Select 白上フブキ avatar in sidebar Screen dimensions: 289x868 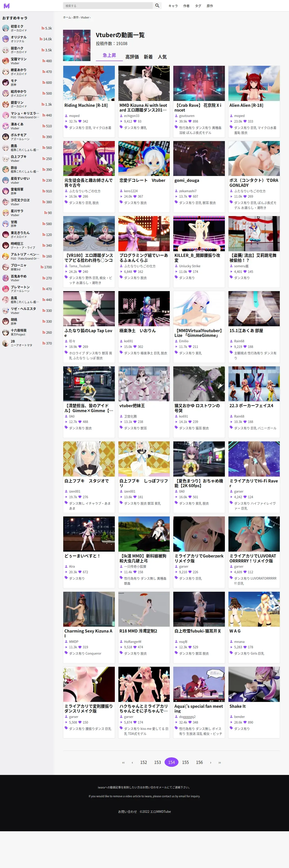(5, 159)
